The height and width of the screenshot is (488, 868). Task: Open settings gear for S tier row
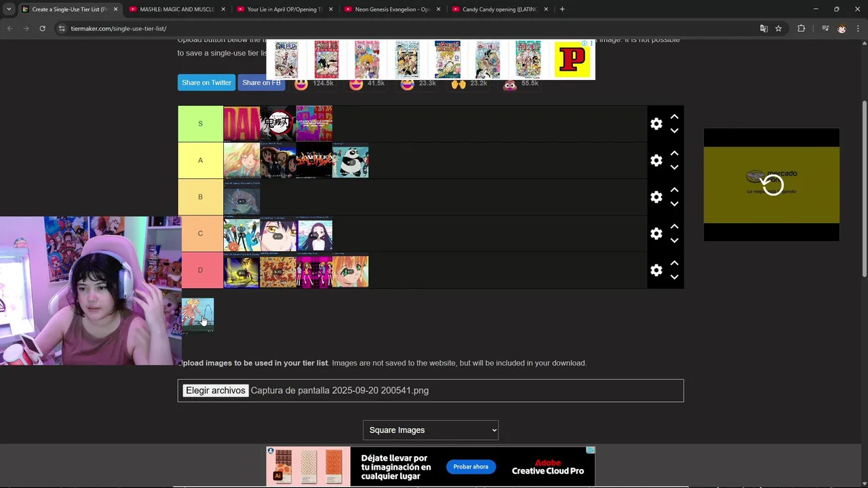(x=656, y=124)
